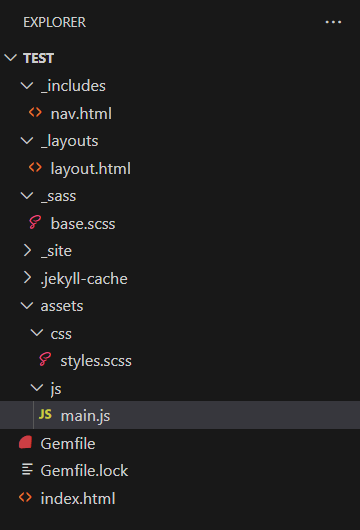Click the text file icon beside Gemfile.lock
The image size is (360, 530).
[x=27, y=469]
